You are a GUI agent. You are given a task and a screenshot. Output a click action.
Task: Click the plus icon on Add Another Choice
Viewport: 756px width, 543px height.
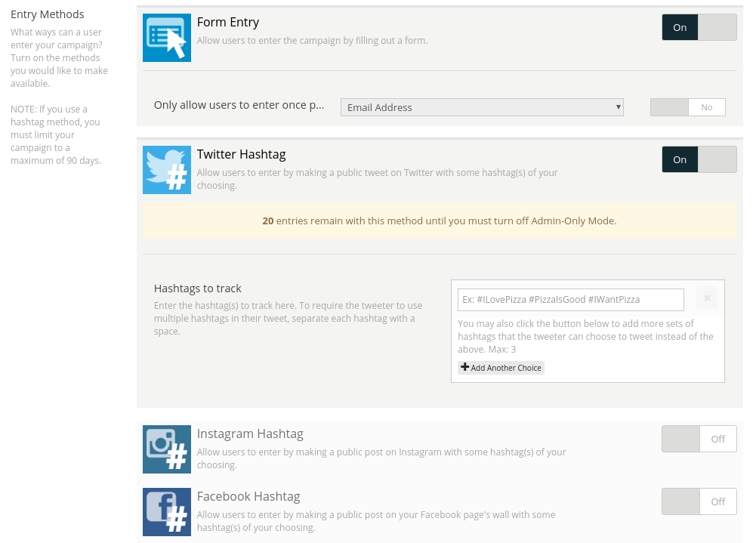[465, 368]
